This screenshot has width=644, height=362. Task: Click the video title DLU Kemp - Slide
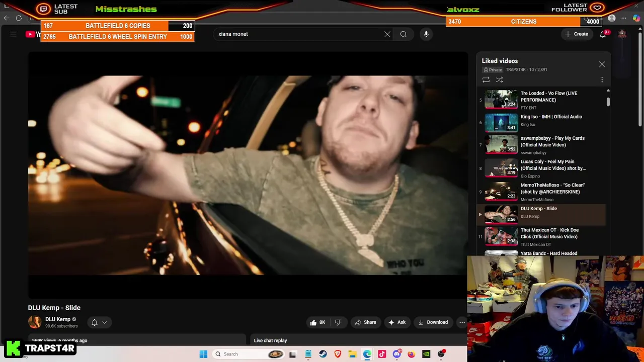coord(54,308)
